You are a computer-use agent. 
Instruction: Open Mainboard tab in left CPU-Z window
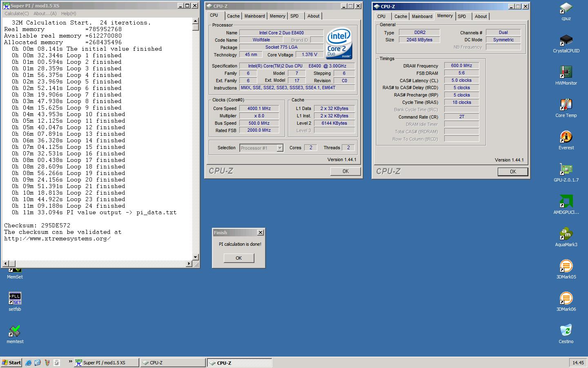[255, 16]
